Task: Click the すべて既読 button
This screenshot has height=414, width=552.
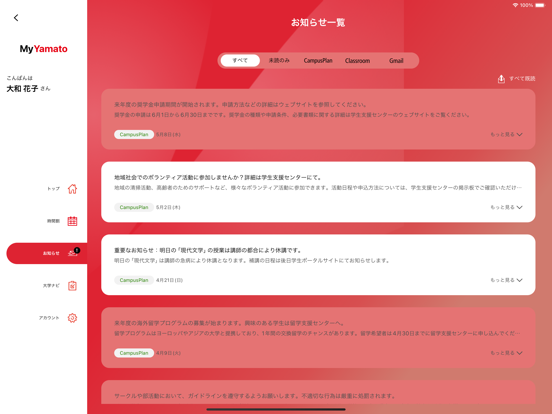Action: (x=522, y=79)
